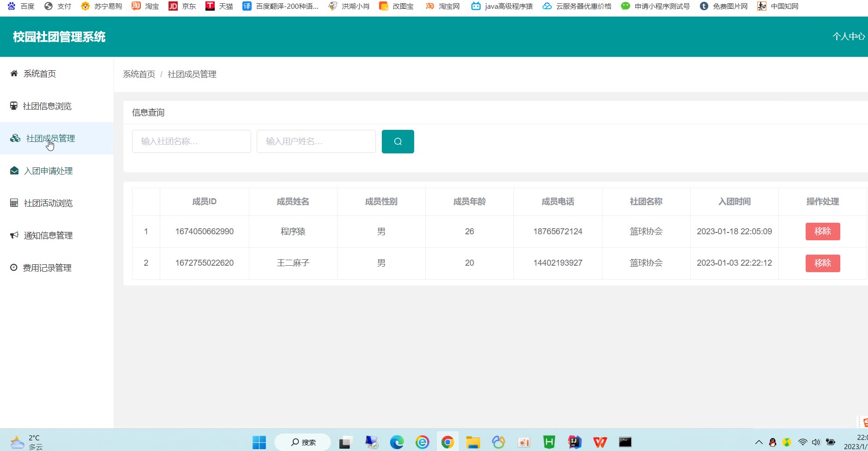The width and height of the screenshot is (868, 451).
Task: Open Windows Start menu
Action: (259, 442)
